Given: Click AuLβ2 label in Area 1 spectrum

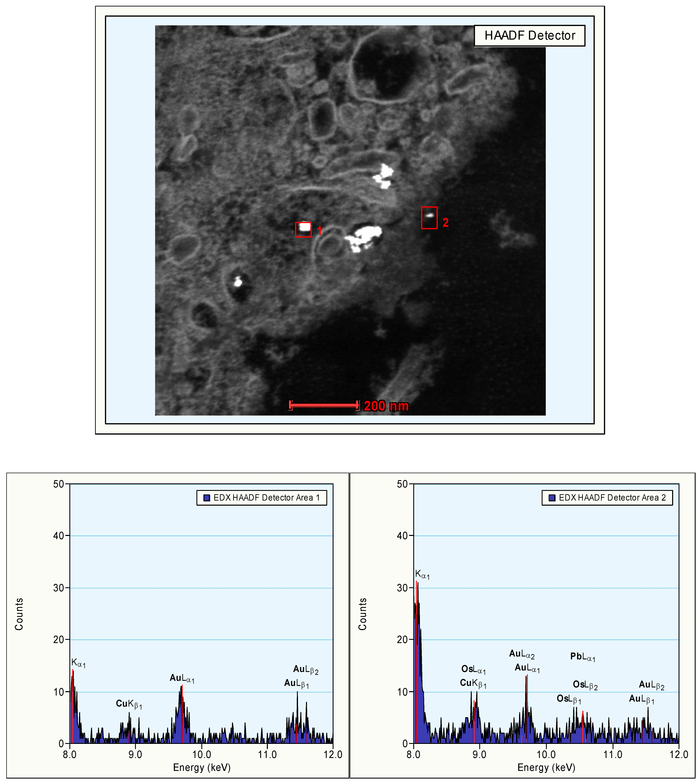Looking at the screenshot, I should (x=306, y=670).
